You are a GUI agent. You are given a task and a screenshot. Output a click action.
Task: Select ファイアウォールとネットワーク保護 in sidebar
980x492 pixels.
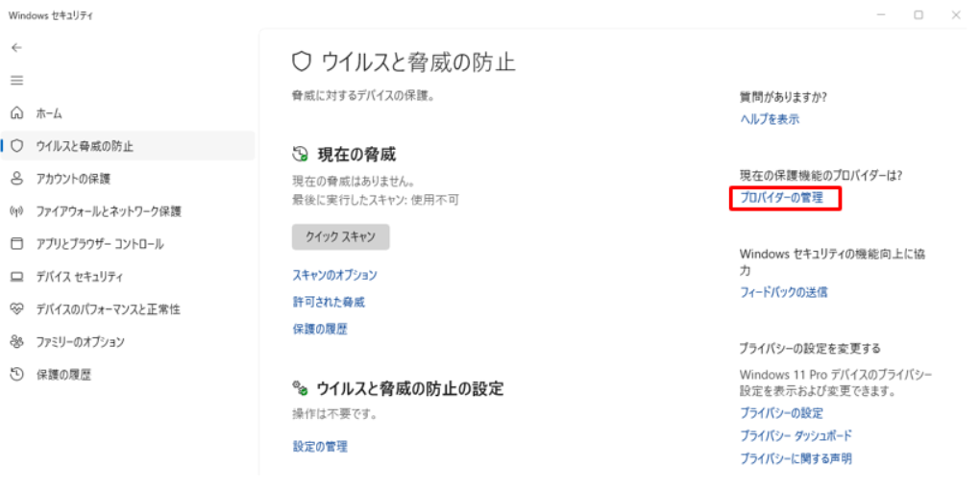109,211
